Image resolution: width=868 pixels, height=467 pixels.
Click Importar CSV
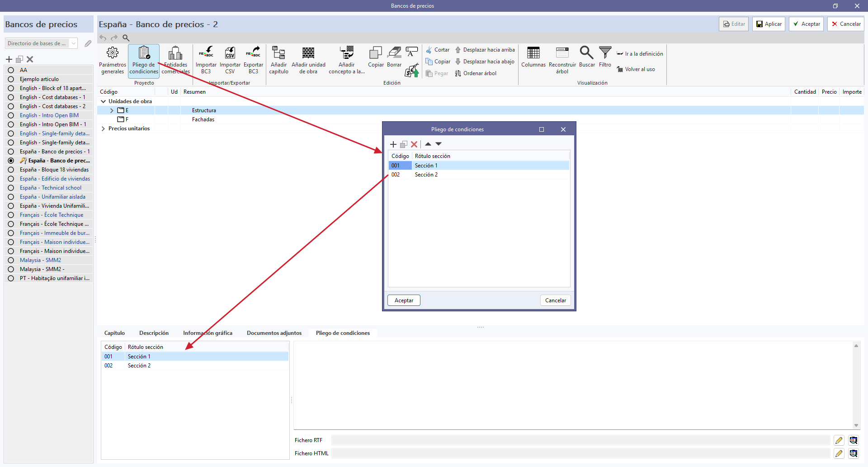pos(230,60)
